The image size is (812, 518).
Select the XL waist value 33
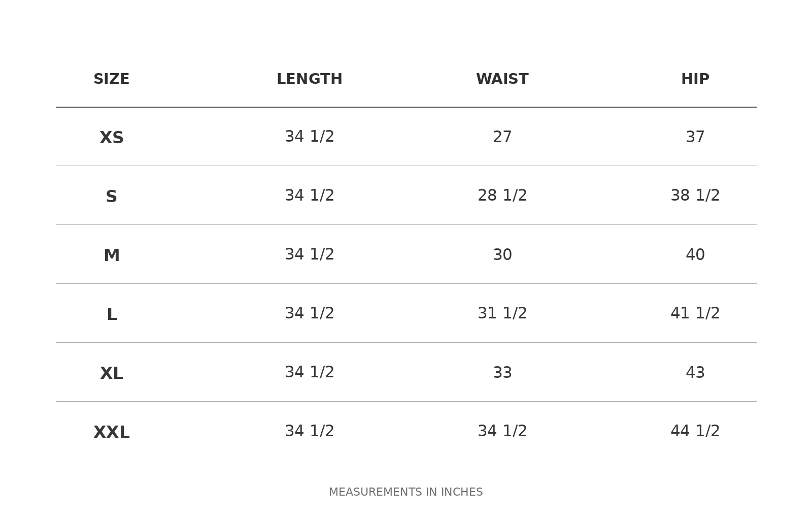pyautogui.click(x=502, y=373)
